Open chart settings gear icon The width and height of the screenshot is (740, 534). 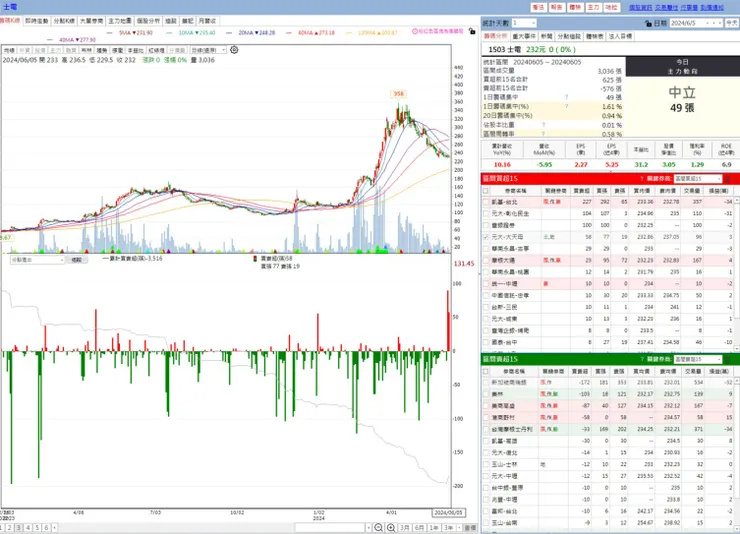pos(234,50)
